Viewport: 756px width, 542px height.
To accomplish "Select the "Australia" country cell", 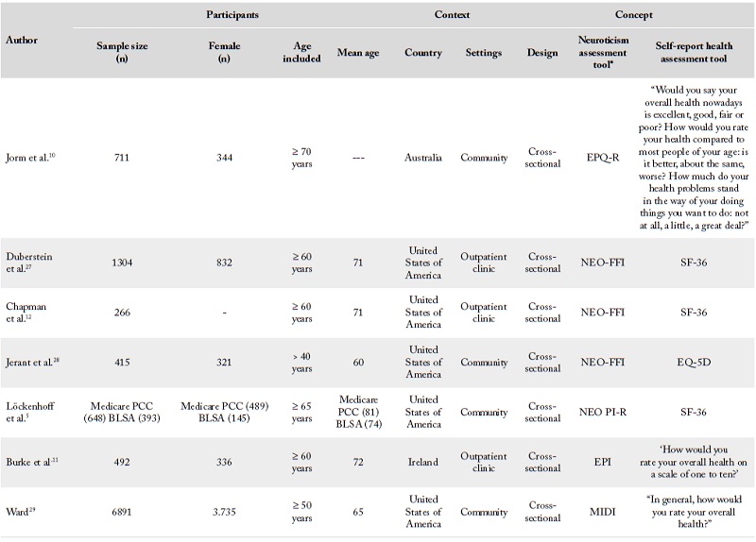I will pyautogui.click(x=422, y=158).
